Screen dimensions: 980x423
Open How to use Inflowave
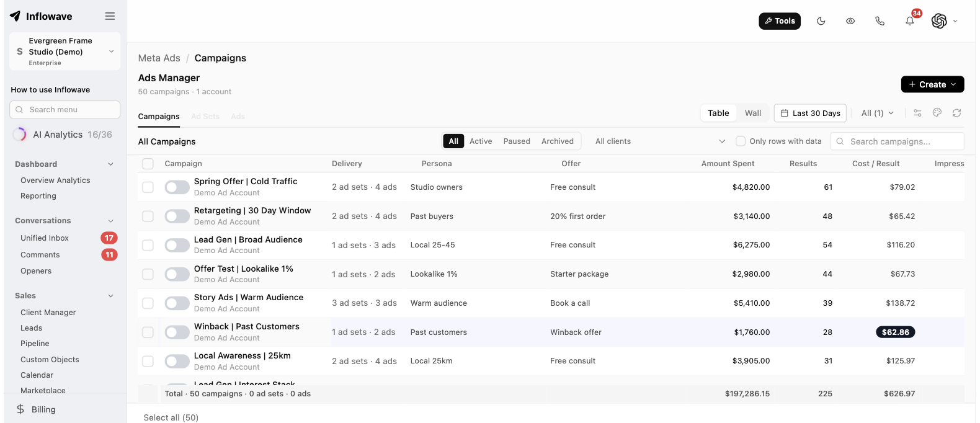tap(50, 90)
